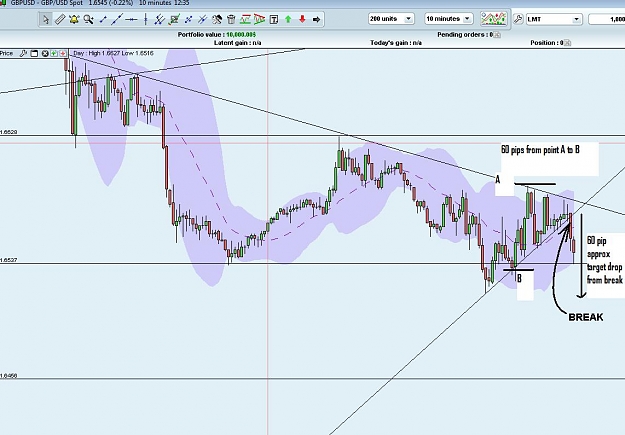Add a green up arrow marker
The height and width of the screenshot is (435, 625).
288,19
